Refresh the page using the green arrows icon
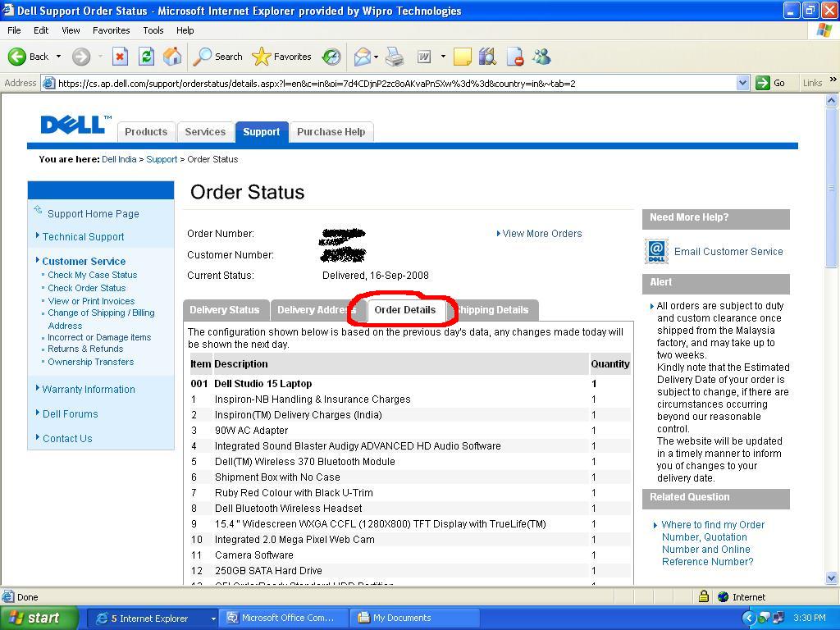Image resolution: width=840 pixels, height=630 pixels. (146, 57)
